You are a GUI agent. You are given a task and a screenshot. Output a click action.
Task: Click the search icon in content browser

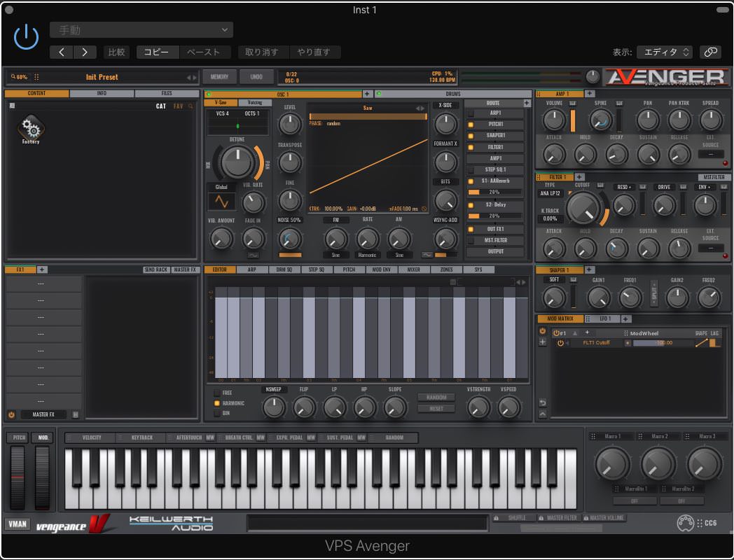[191, 106]
